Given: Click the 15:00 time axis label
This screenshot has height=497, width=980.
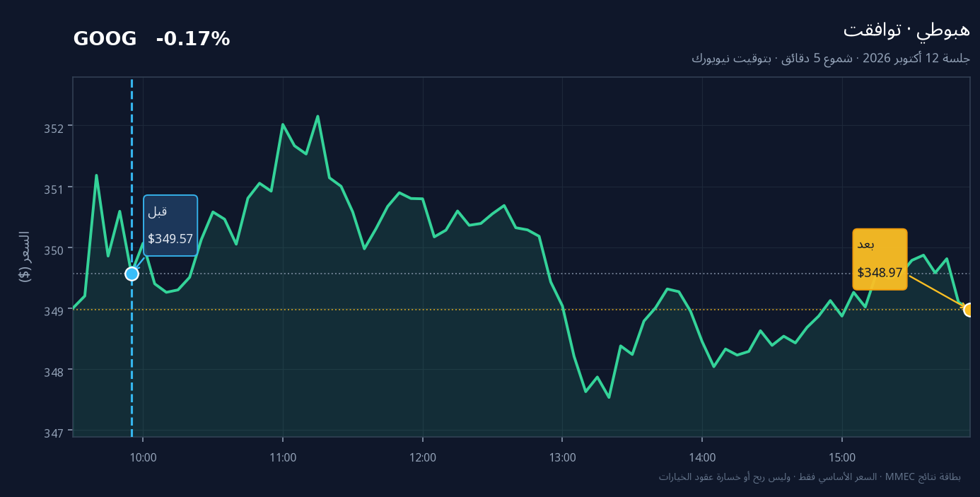Looking at the screenshot, I should click(841, 457).
